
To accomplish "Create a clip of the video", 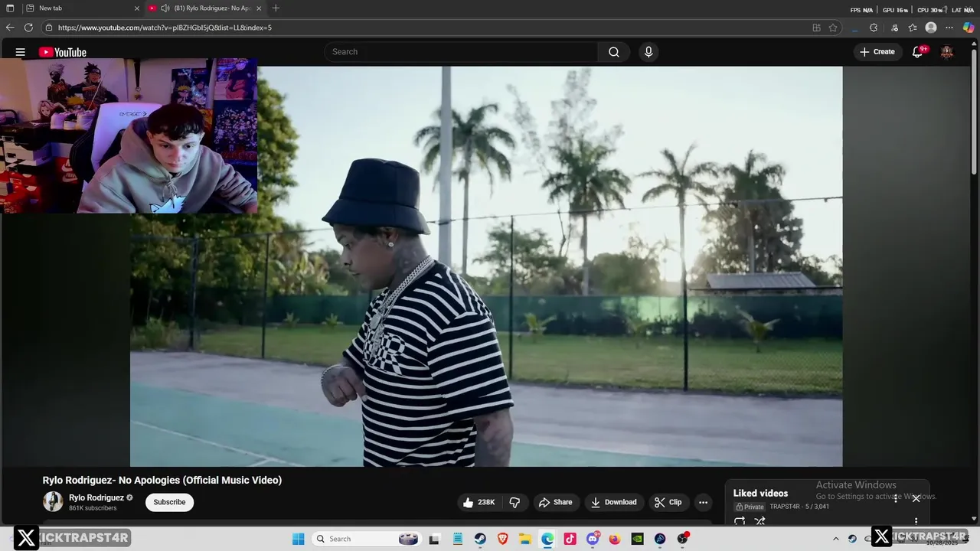I will (668, 502).
